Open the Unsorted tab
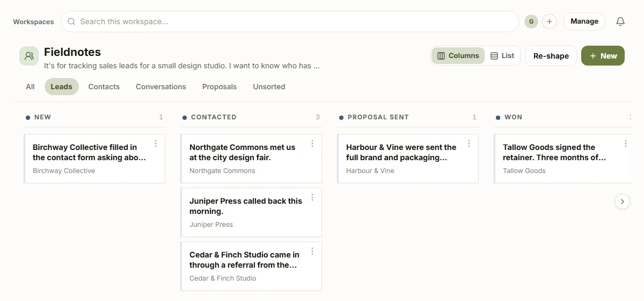The image size is (644, 301). pos(269,87)
